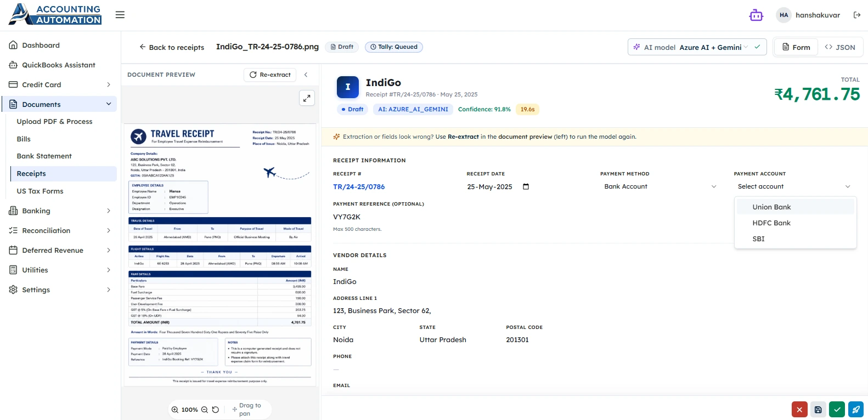868x420 pixels.
Task: Choose SBI from account list
Action: (x=795, y=239)
